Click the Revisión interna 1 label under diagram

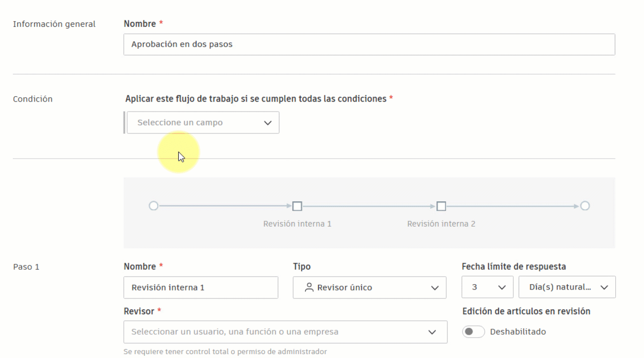[x=297, y=223]
